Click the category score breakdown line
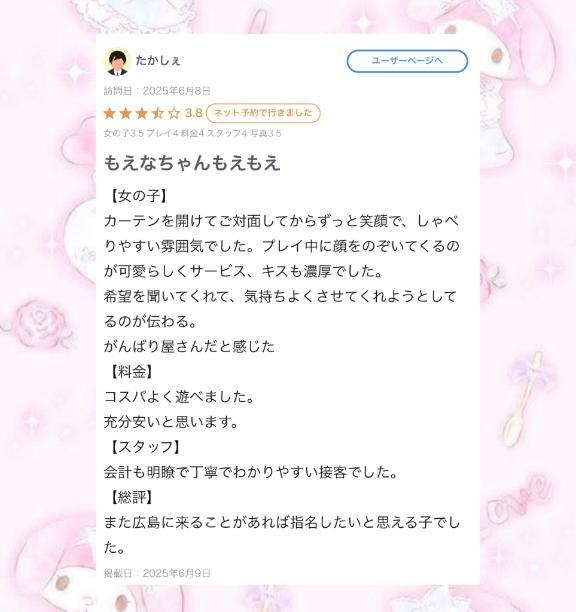576x612 pixels. (192, 133)
